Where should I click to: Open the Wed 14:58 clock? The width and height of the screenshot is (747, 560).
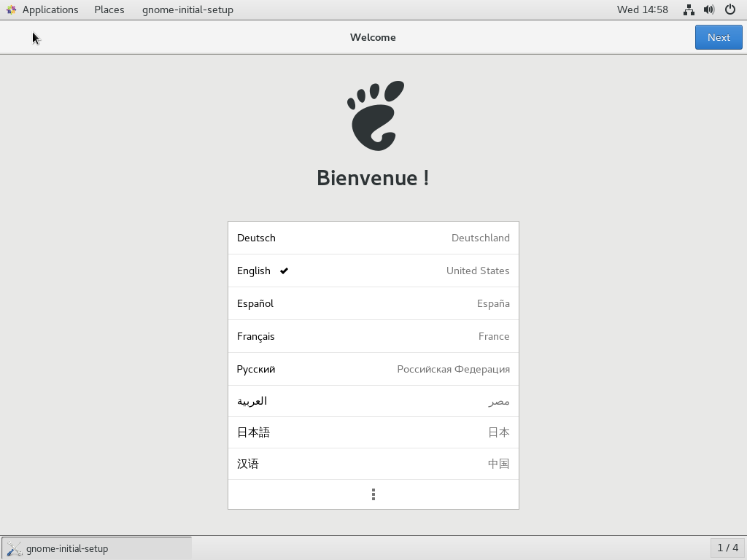(x=642, y=9)
